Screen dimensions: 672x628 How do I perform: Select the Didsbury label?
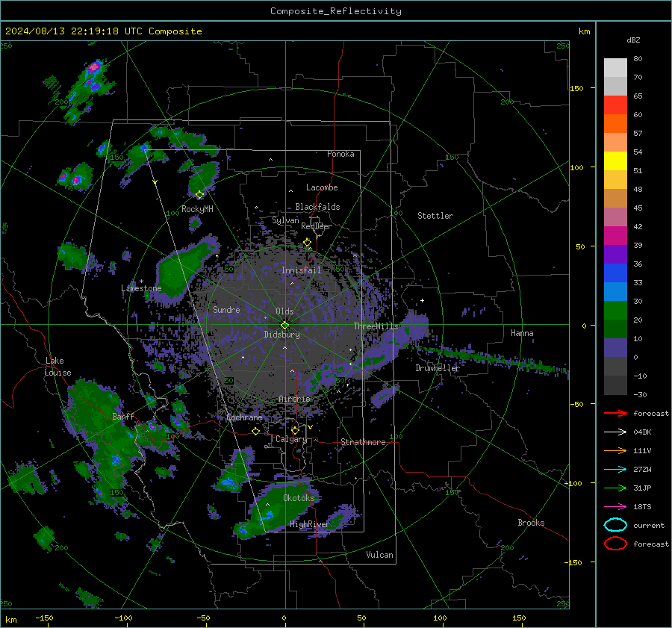[282, 335]
